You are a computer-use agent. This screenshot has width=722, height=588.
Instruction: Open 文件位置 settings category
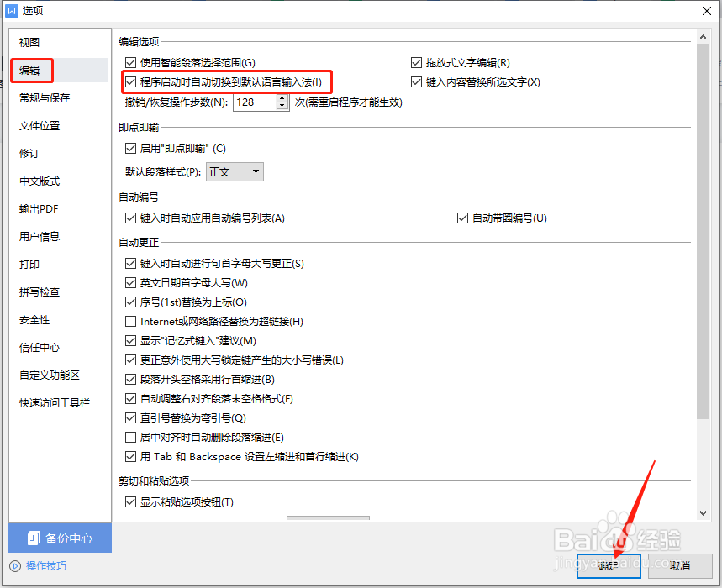40,126
